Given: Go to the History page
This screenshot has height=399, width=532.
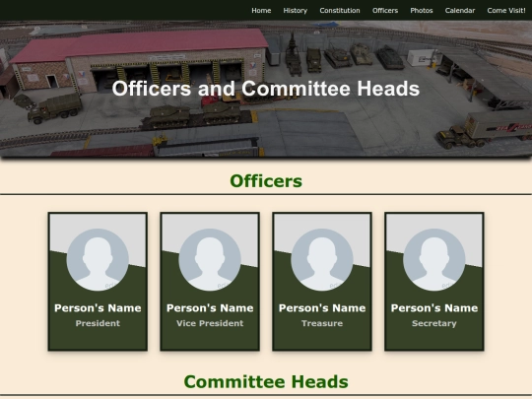Looking at the screenshot, I should click(x=296, y=11).
